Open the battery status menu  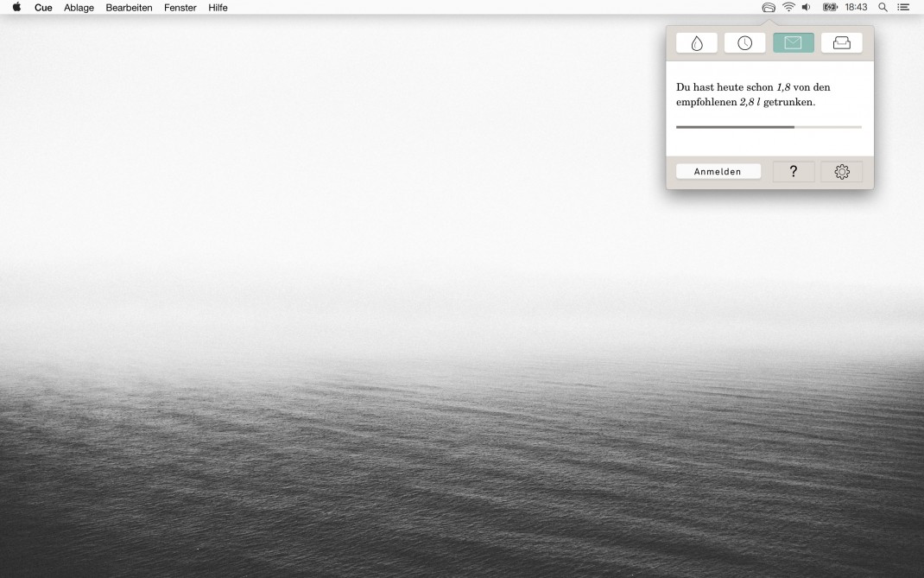[830, 8]
